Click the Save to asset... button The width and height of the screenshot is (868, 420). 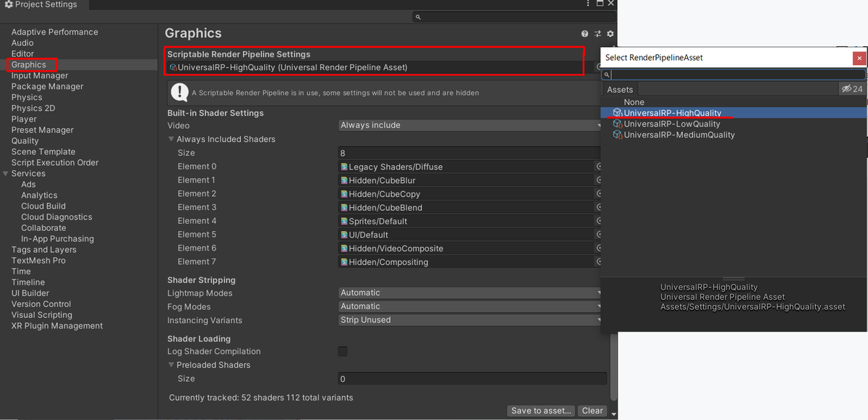pyautogui.click(x=542, y=411)
